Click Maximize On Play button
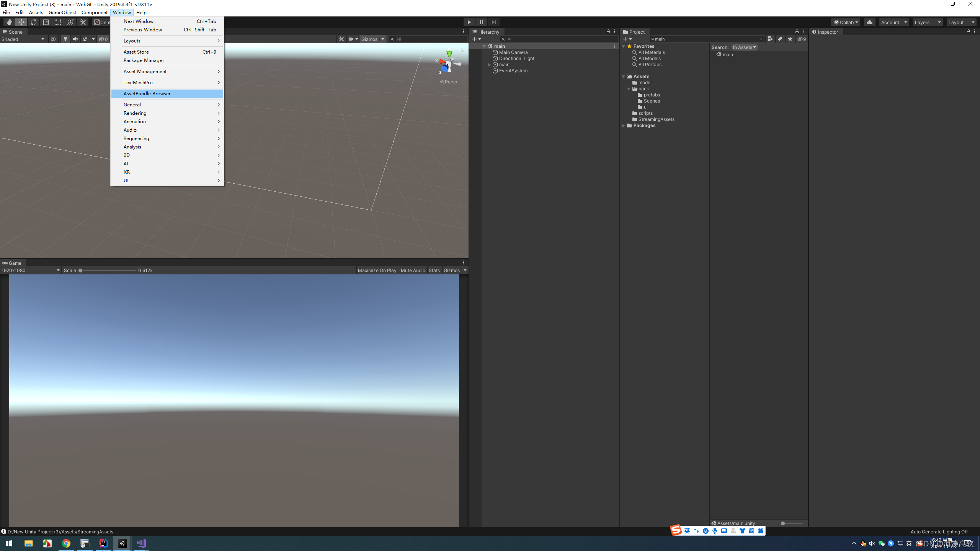 coord(377,271)
